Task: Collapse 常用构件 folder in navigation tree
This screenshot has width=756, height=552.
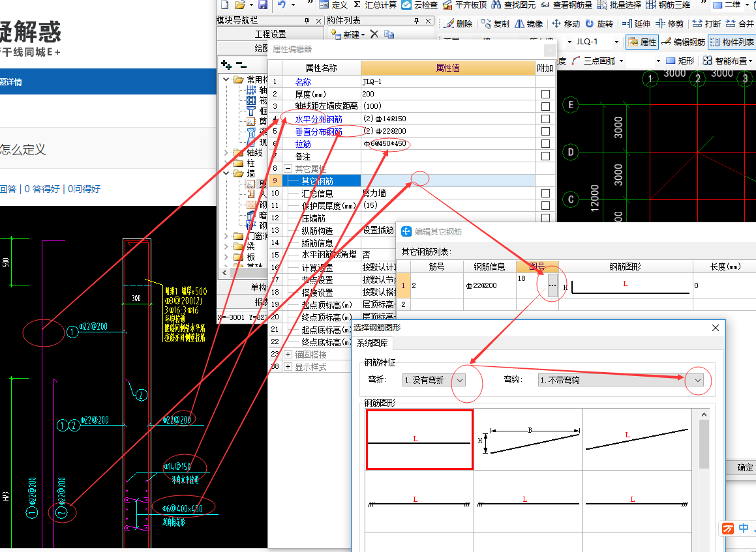Action: tap(226, 80)
